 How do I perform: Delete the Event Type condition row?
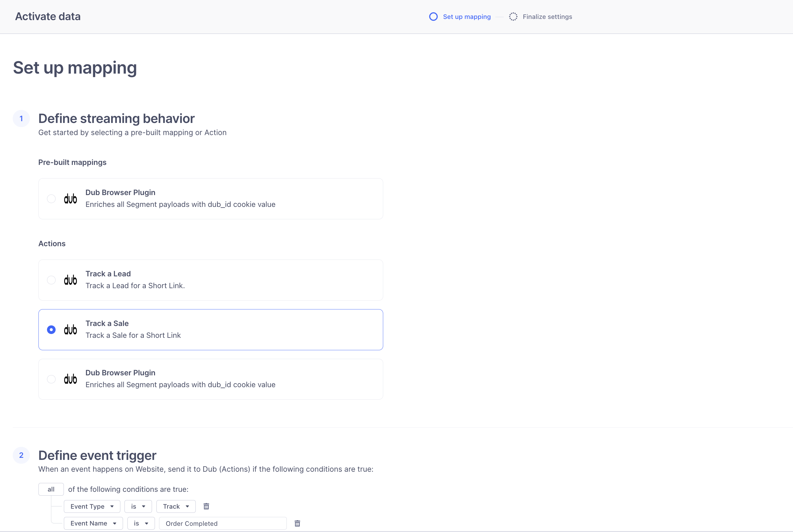(x=206, y=506)
